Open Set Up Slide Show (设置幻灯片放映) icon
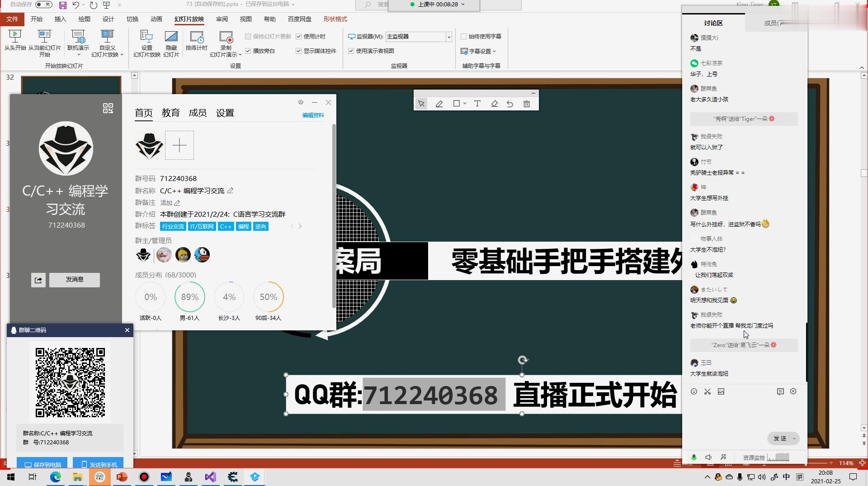This screenshot has width=868, height=486. 146,37
